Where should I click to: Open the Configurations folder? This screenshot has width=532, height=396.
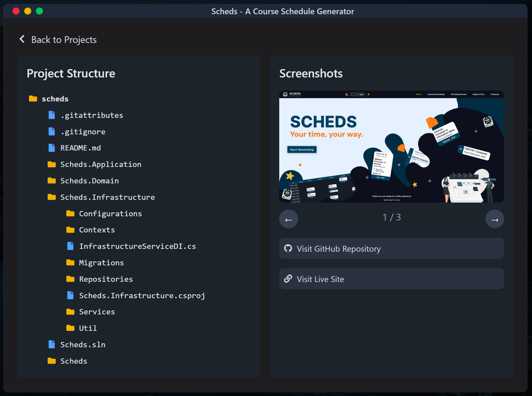tap(104, 213)
